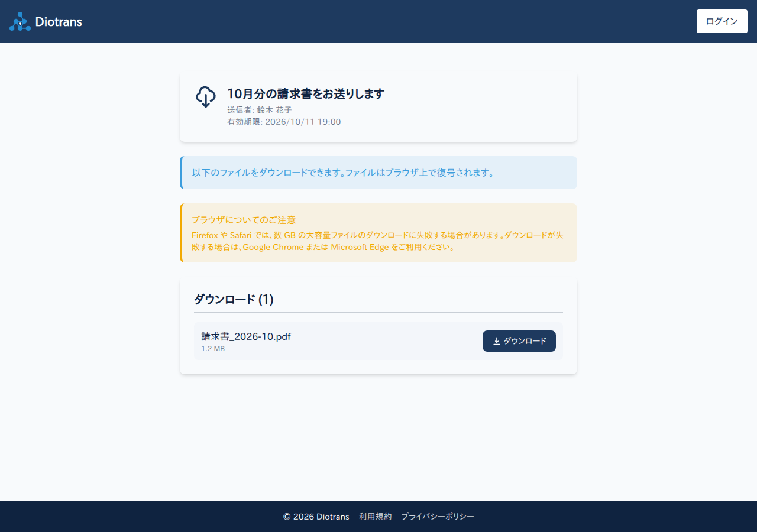Click the ダウンロード (1) section heading
The width and height of the screenshot is (757, 532).
(x=234, y=300)
